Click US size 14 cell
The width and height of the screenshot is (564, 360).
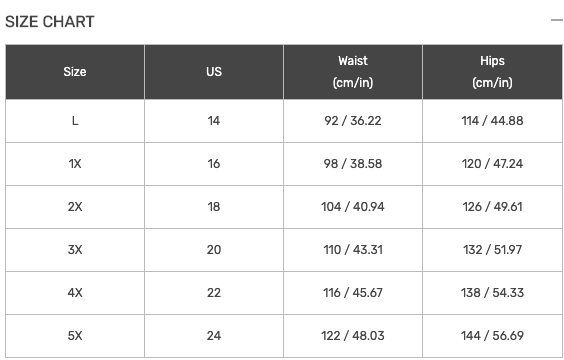214,121
